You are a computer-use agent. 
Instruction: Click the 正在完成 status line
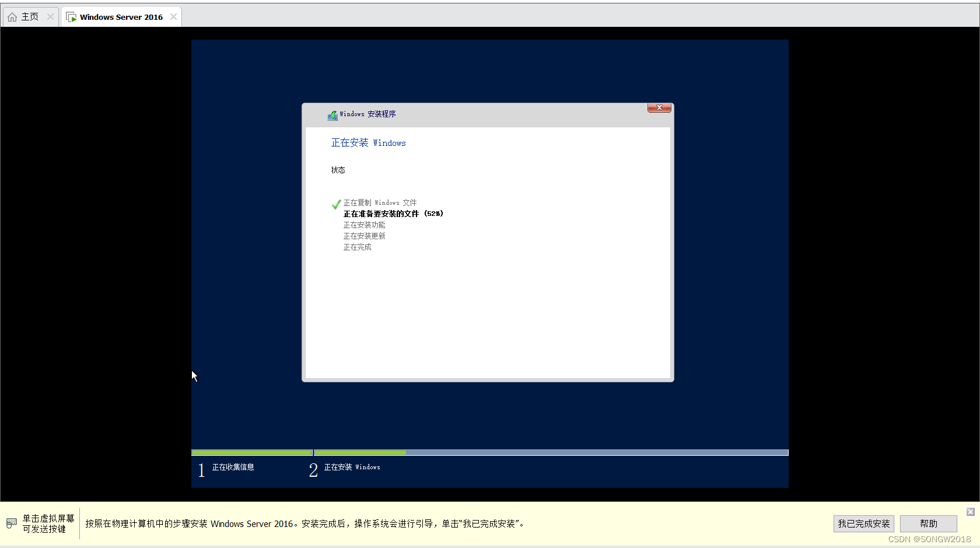pos(357,247)
